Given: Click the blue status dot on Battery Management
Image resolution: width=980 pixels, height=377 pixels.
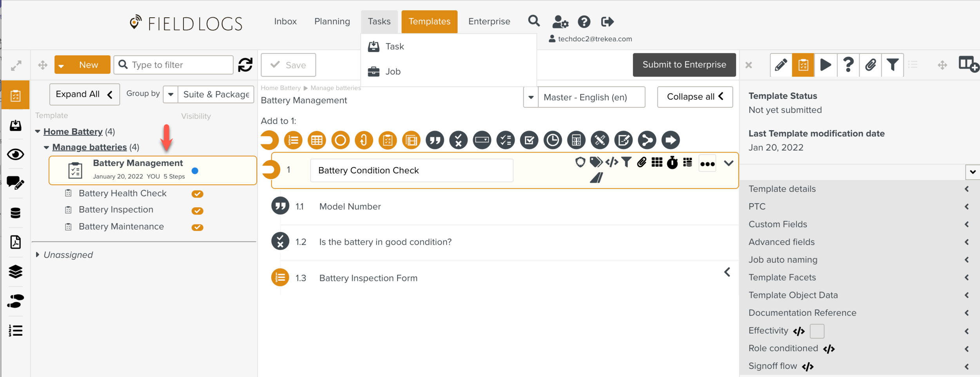Looking at the screenshot, I should tap(195, 171).
